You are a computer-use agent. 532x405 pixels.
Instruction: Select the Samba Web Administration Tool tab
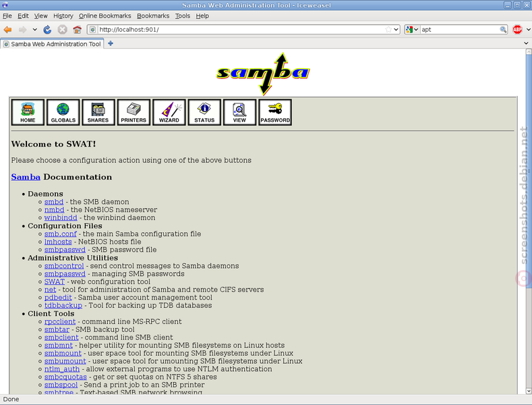point(52,44)
